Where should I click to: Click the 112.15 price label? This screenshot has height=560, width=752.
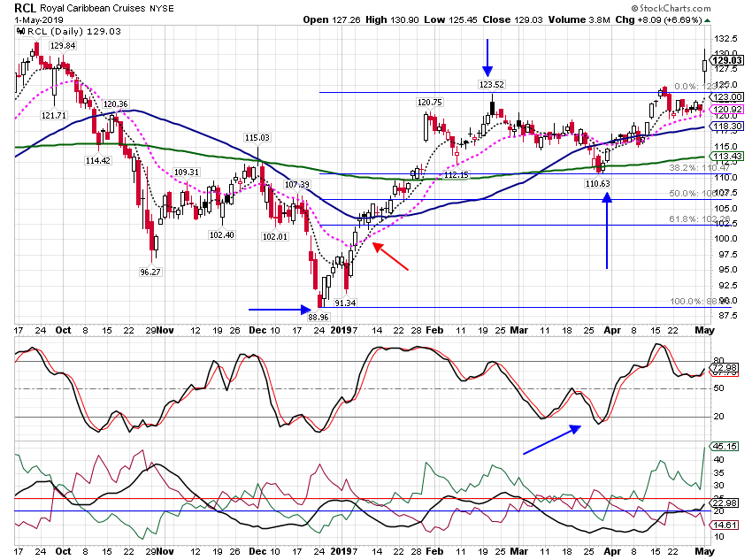tap(457, 175)
